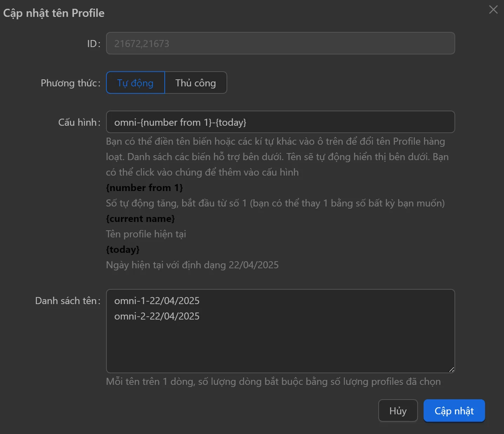Click the Cấu hình pattern input field
The width and height of the screenshot is (504, 434).
click(280, 122)
